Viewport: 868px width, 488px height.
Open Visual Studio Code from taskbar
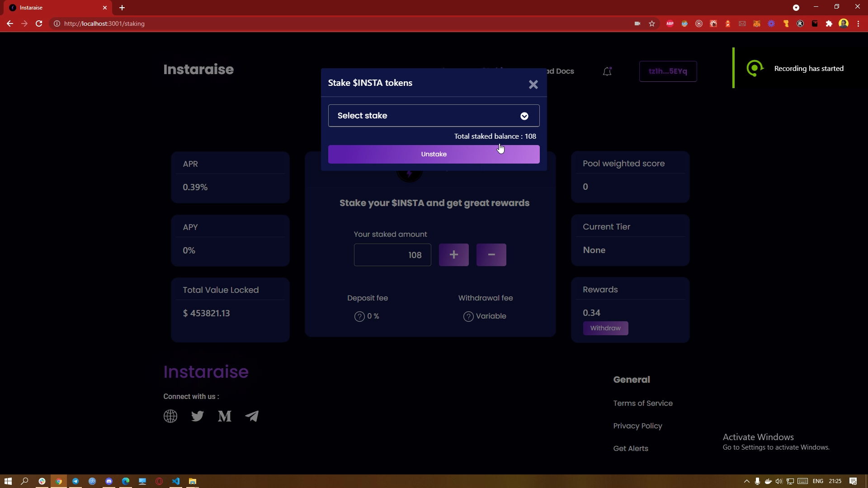[x=176, y=481]
